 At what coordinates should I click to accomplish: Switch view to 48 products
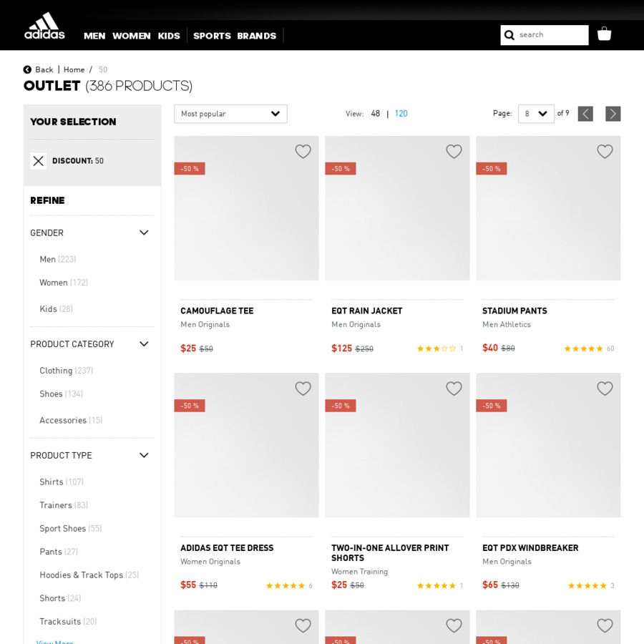[x=376, y=113]
